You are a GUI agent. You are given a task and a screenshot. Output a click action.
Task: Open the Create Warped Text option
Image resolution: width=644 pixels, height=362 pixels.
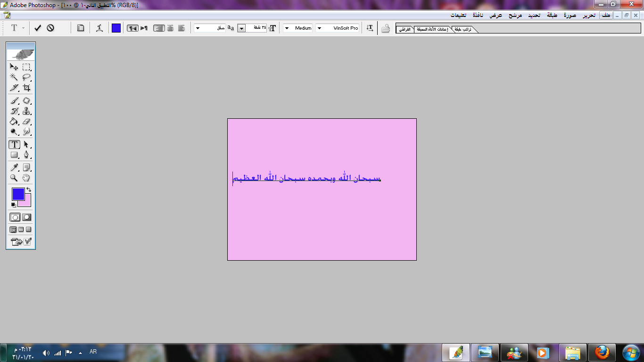pyautogui.click(x=99, y=28)
